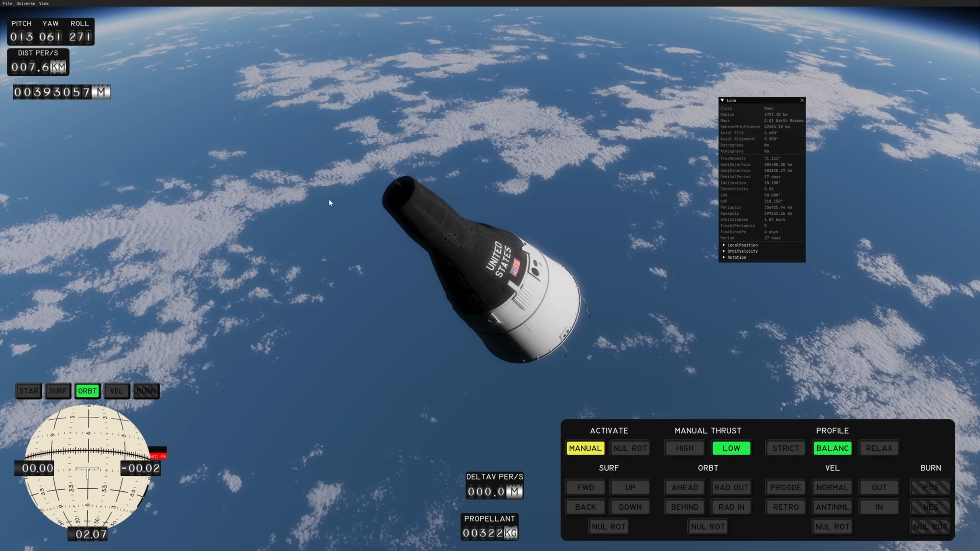Switch navball to SURF mode
Image resolution: width=980 pixels, height=551 pixels.
[x=58, y=391]
